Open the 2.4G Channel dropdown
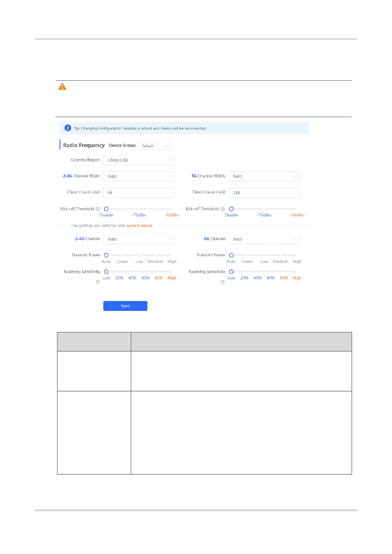This screenshot has height=554, width=392. (x=139, y=239)
